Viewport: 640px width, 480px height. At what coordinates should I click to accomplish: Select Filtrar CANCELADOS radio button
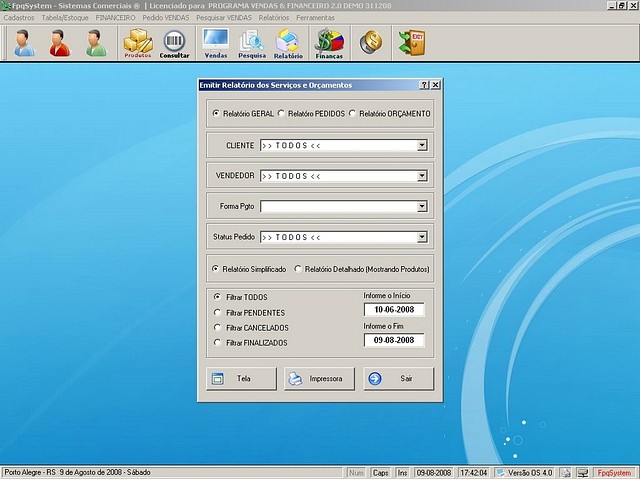(218, 327)
